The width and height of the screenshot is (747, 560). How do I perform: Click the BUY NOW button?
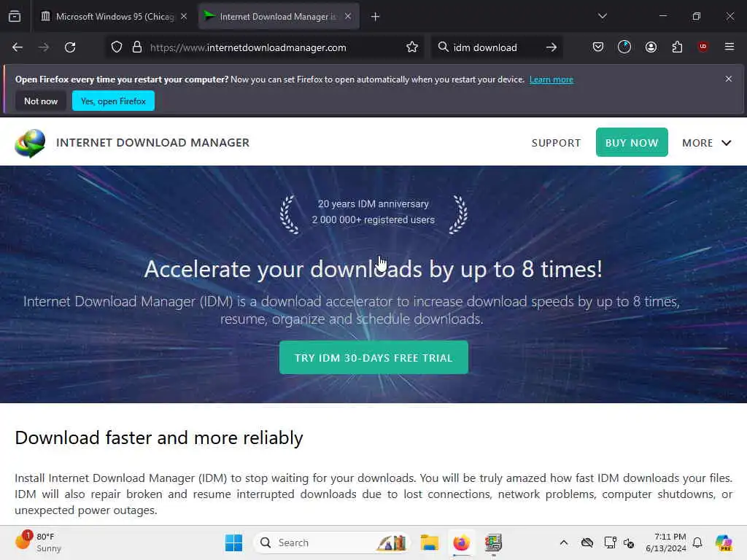pyautogui.click(x=632, y=142)
